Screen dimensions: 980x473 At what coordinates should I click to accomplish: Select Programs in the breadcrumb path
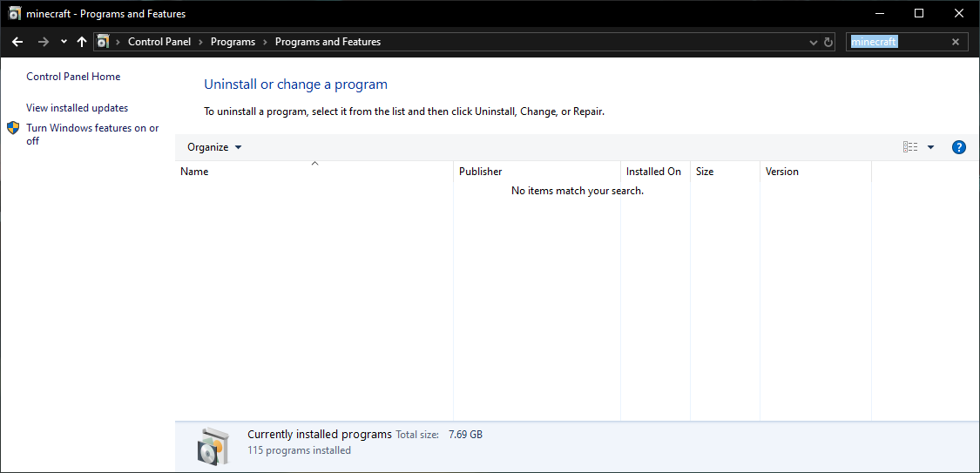233,42
